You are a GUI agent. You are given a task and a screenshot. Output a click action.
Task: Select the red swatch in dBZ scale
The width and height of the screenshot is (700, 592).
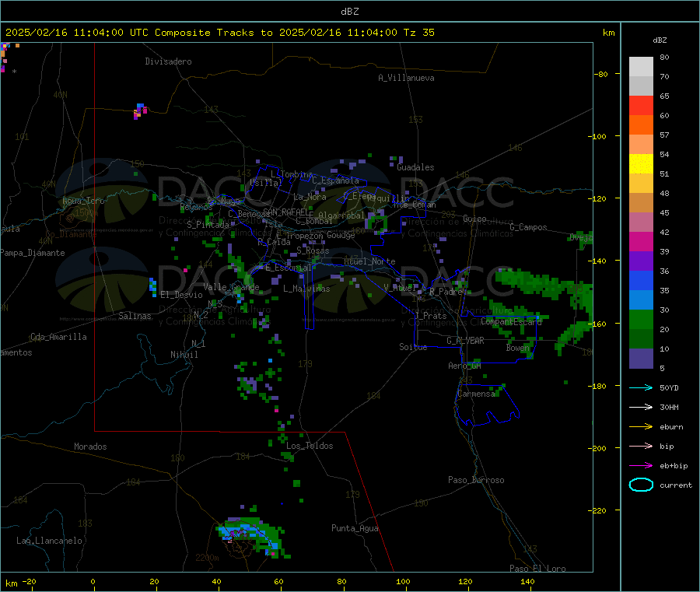(641, 105)
